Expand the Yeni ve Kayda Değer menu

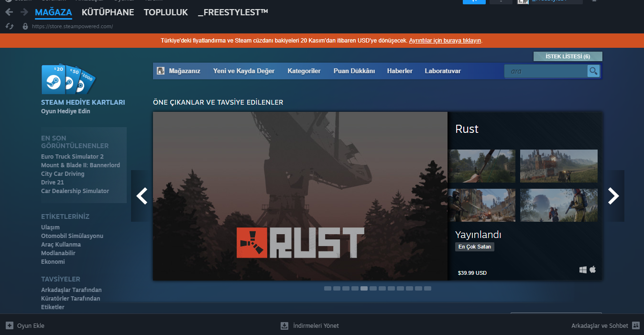point(244,71)
